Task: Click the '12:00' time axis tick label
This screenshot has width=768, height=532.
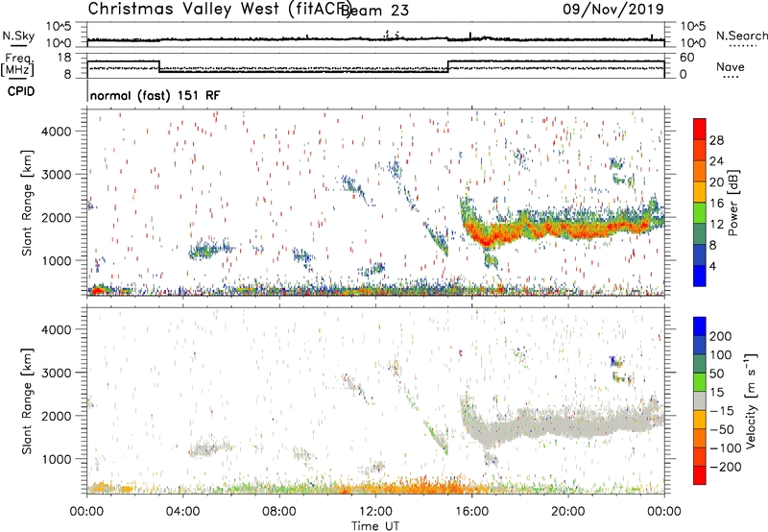Action: pyautogui.click(x=375, y=512)
